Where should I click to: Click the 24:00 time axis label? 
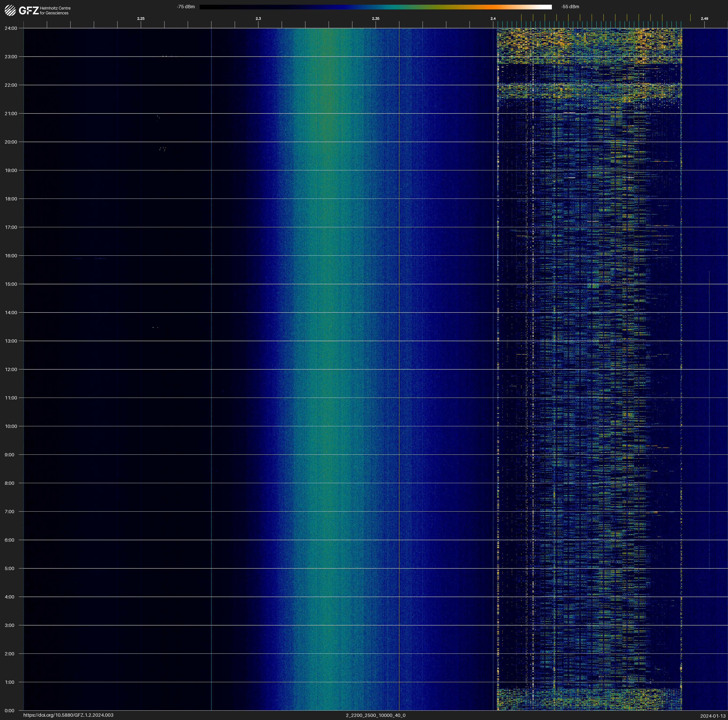click(x=11, y=28)
